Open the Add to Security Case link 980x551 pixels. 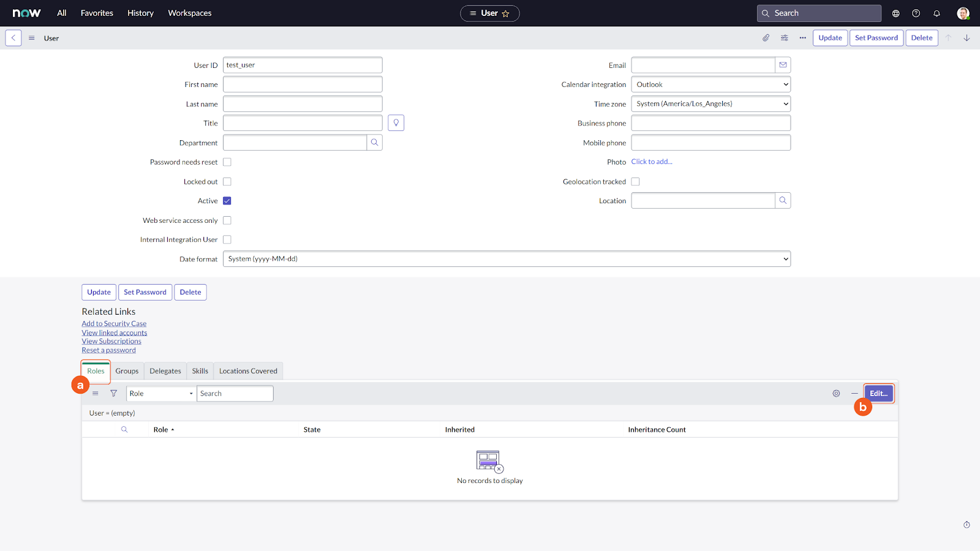coord(114,324)
